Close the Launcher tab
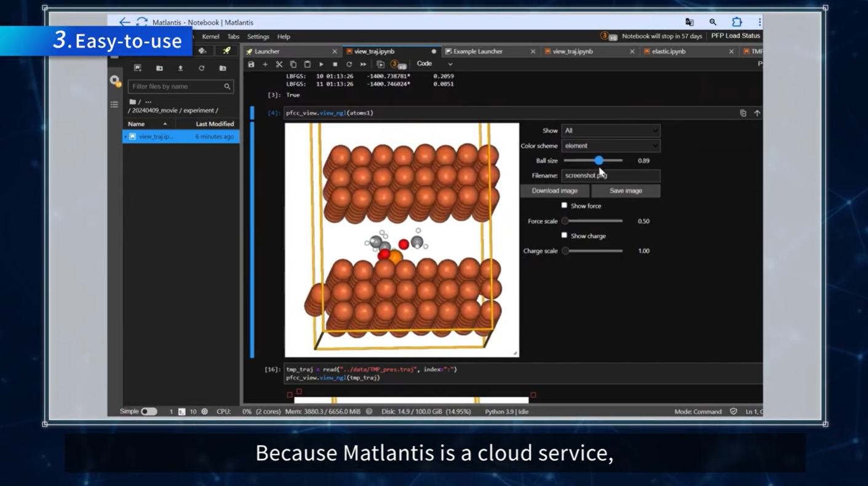The image size is (868, 486). pyautogui.click(x=335, y=52)
